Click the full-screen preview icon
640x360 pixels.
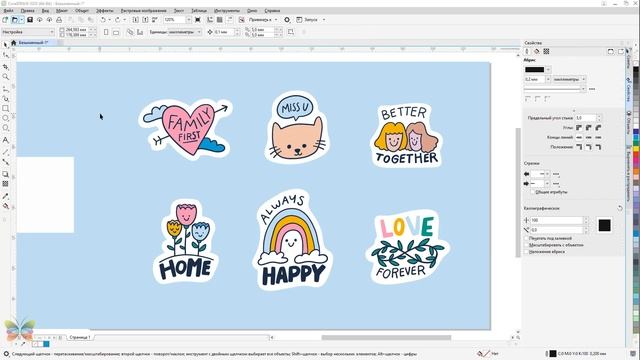pos(198,20)
